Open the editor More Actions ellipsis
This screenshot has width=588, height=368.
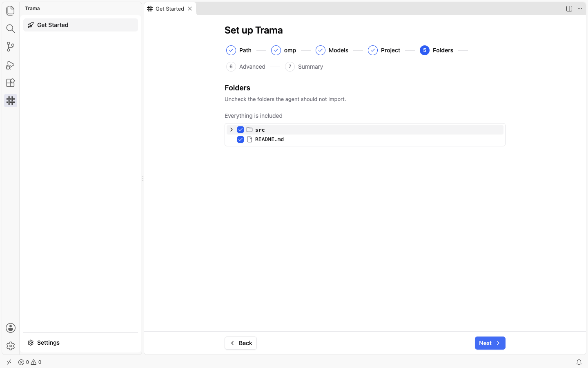coord(580,9)
